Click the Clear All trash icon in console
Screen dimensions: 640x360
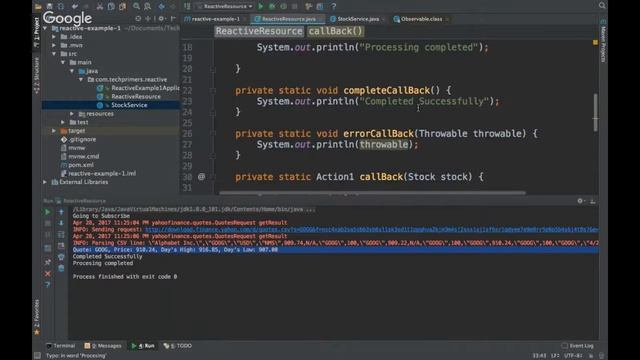click(61, 268)
